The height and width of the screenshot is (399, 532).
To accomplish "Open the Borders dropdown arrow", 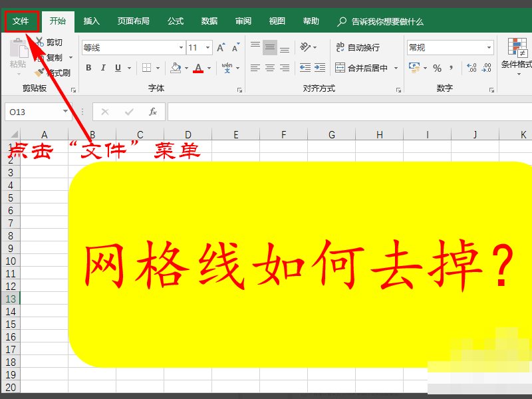I will coord(156,66).
